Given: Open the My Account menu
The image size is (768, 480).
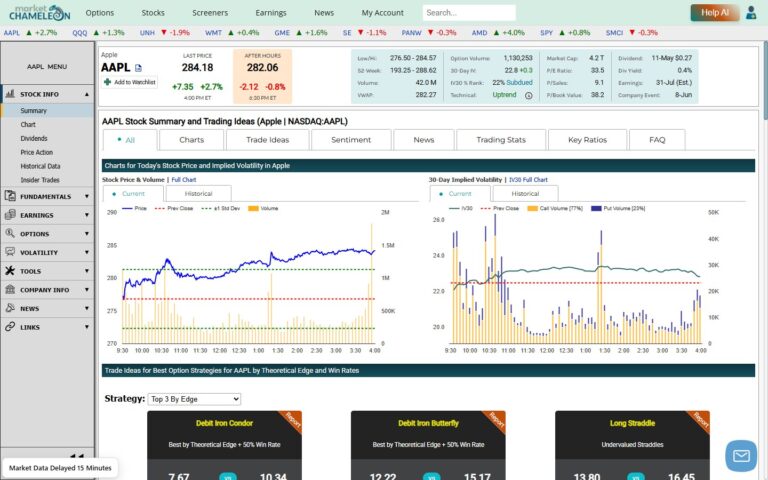Looking at the screenshot, I should pyautogui.click(x=383, y=13).
